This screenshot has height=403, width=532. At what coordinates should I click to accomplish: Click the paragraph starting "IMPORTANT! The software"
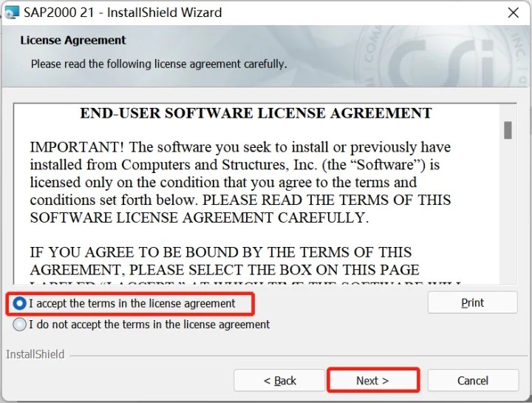tap(240, 182)
